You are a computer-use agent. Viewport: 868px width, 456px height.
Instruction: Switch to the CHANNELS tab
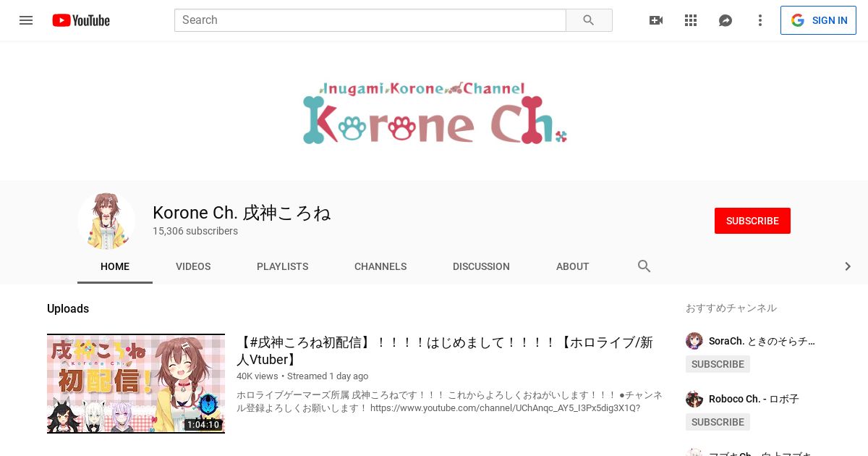click(x=380, y=266)
